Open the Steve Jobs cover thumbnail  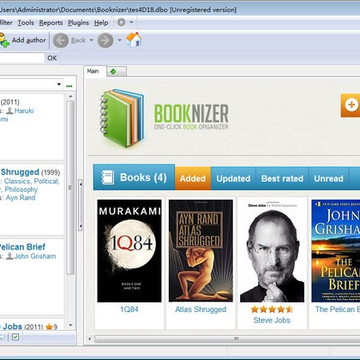[272, 251]
